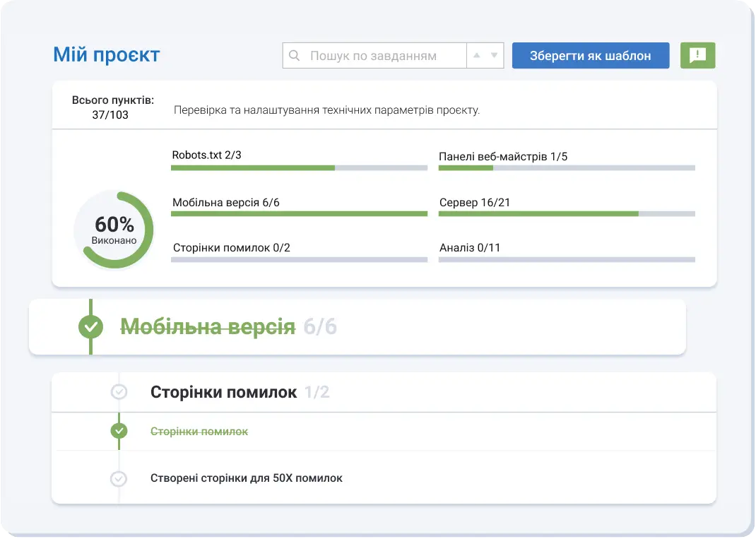
Task: Click the Сервер 16/21 progress bar
Action: click(x=565, y=213)
